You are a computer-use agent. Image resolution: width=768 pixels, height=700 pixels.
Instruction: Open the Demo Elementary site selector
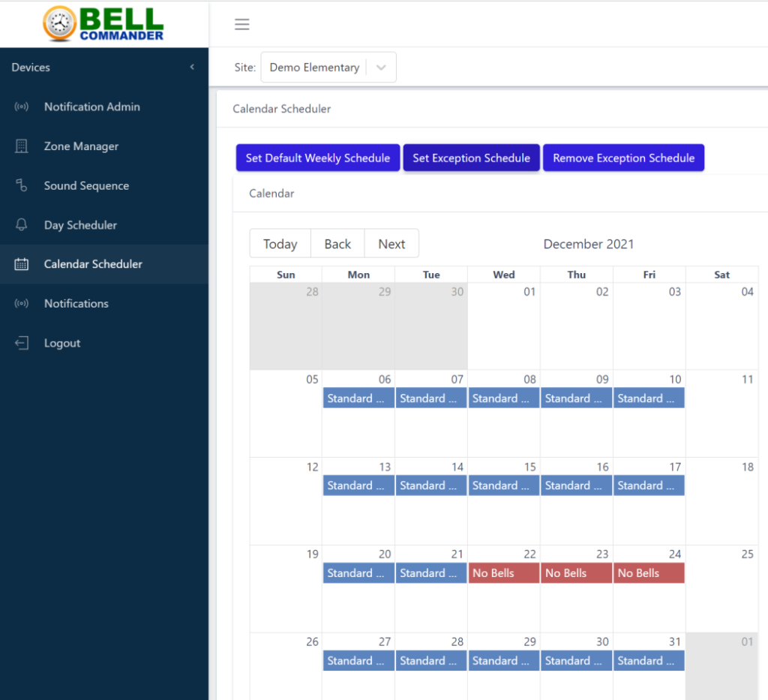pyautogui.click(x=315, y=68)
